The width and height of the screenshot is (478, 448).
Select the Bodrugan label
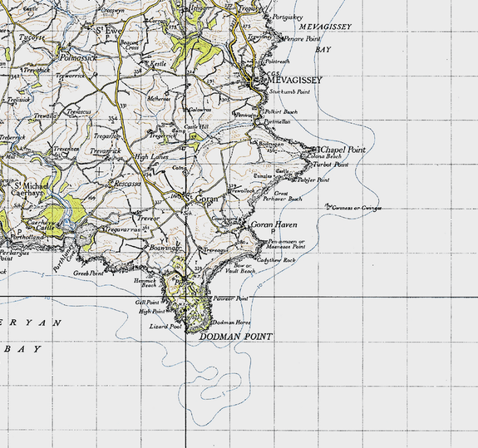coord(271,144)
